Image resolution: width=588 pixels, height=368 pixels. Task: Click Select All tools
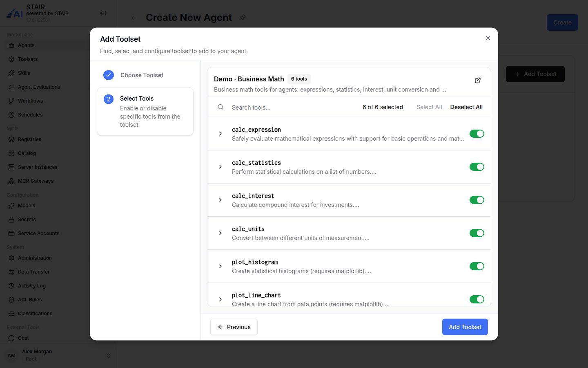(429, 107)
